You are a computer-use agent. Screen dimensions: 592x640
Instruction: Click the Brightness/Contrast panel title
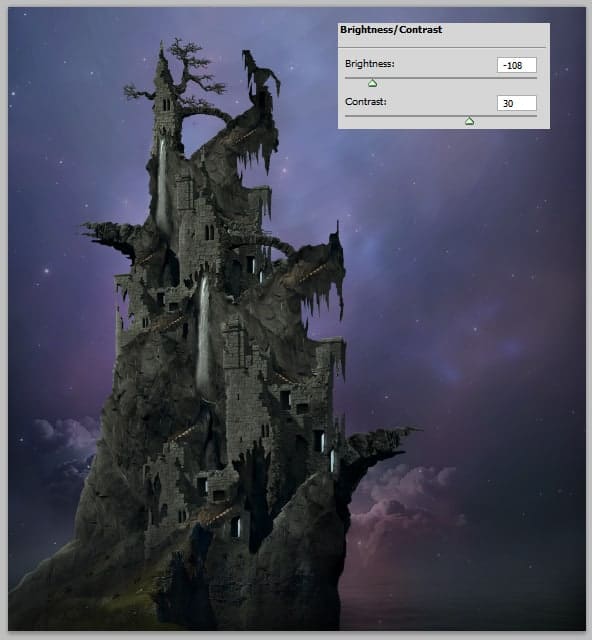[391, 30]
